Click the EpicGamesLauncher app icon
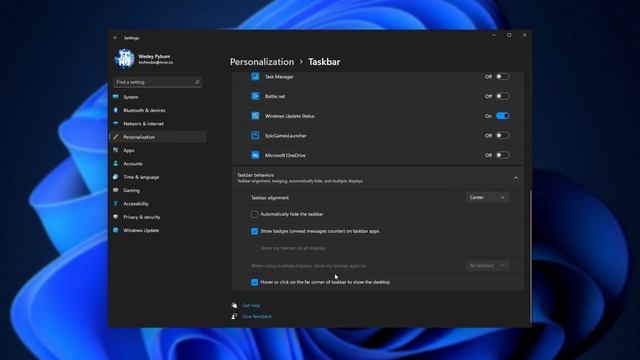Screen dimensions: 640x360 255,135
